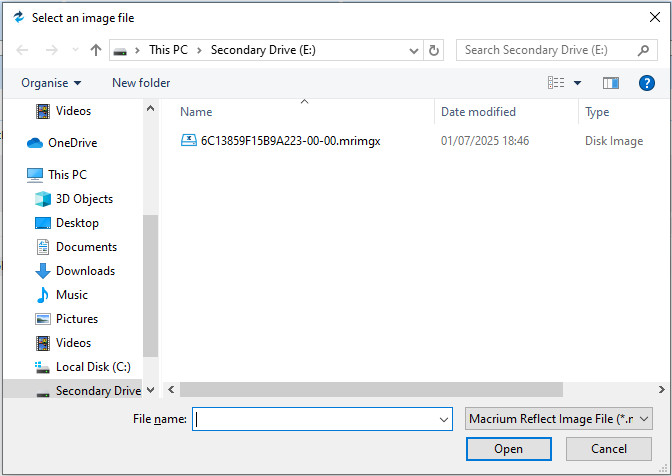Select OneDrive in navigation pane
The height and width of the screenshot is (476, 672).
(72, 143)
